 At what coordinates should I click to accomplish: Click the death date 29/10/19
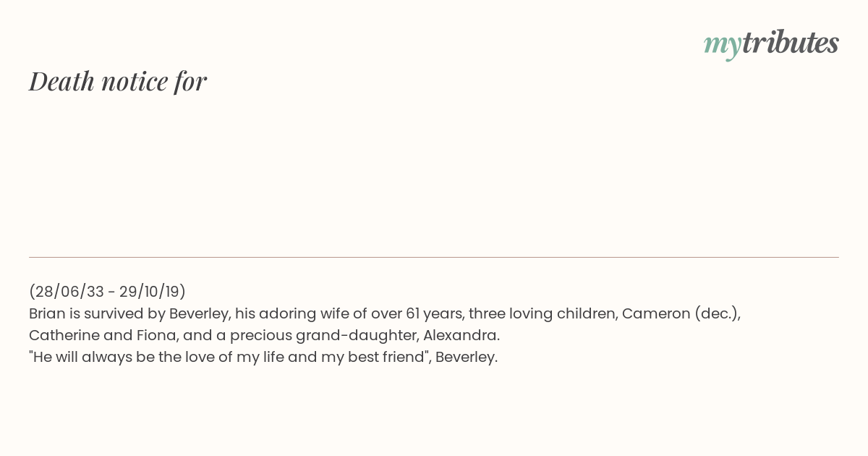[x=150, y=292]
